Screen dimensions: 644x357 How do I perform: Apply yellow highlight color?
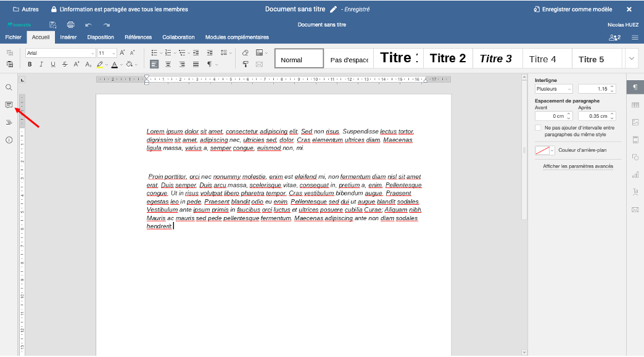[x=100, y=64]
